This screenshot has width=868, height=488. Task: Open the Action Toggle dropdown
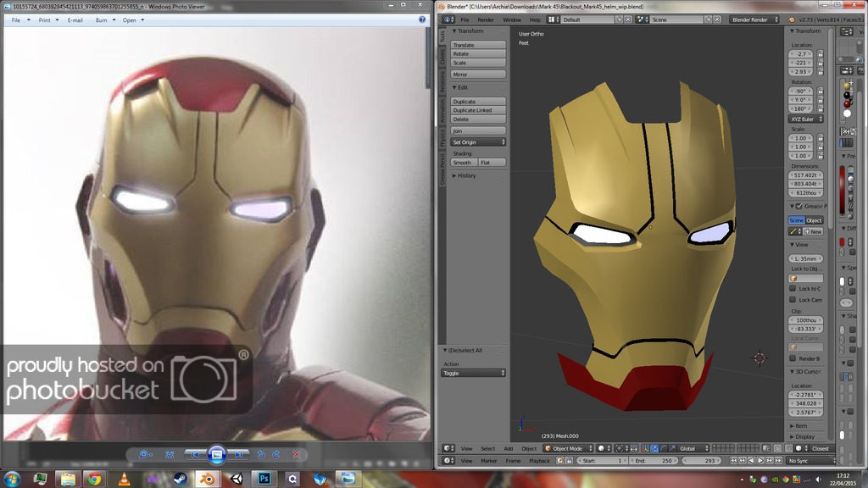pos(473,373)
